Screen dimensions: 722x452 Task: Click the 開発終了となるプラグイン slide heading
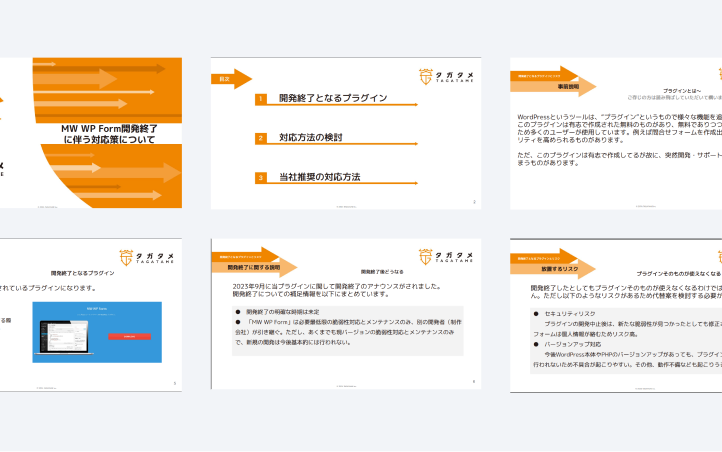(x=82, y=273)
